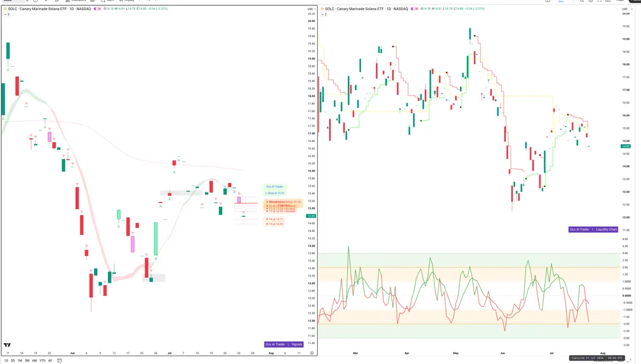Click the 20.00 level on left price axis
Viewport: 641px width, 364px height.
click(x=311, y=21)
